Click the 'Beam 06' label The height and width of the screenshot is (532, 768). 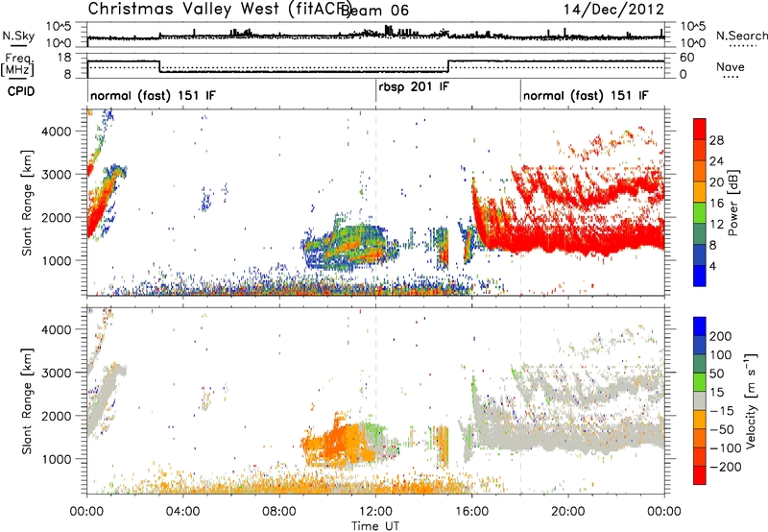click(x=375, y=11)
